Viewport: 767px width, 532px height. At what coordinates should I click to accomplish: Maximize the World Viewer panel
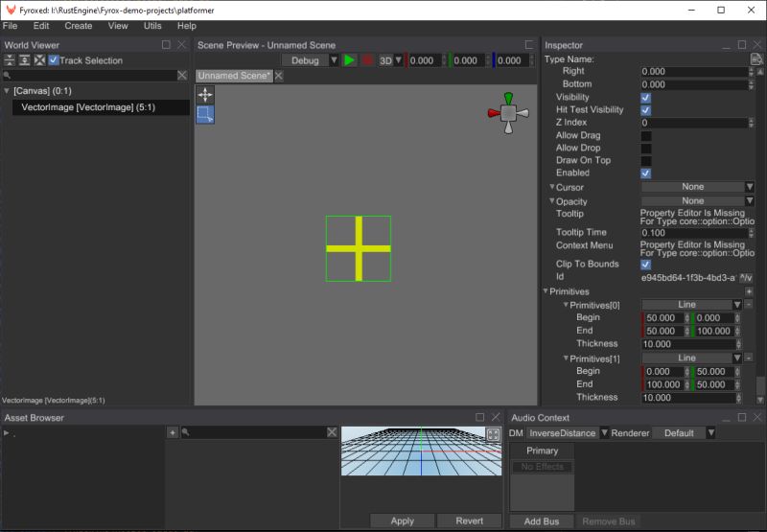(166, 45)
